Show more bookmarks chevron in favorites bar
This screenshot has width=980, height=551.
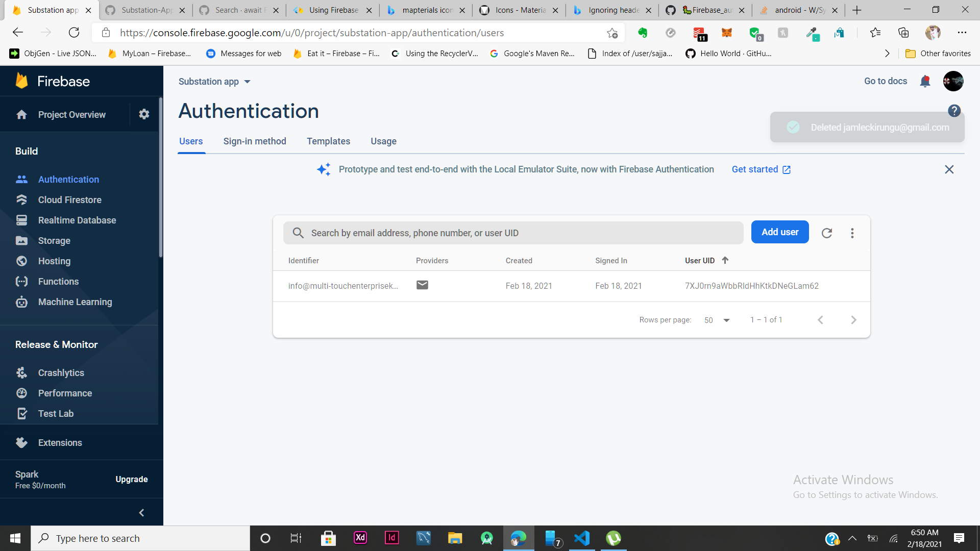(x=887, y=54)
